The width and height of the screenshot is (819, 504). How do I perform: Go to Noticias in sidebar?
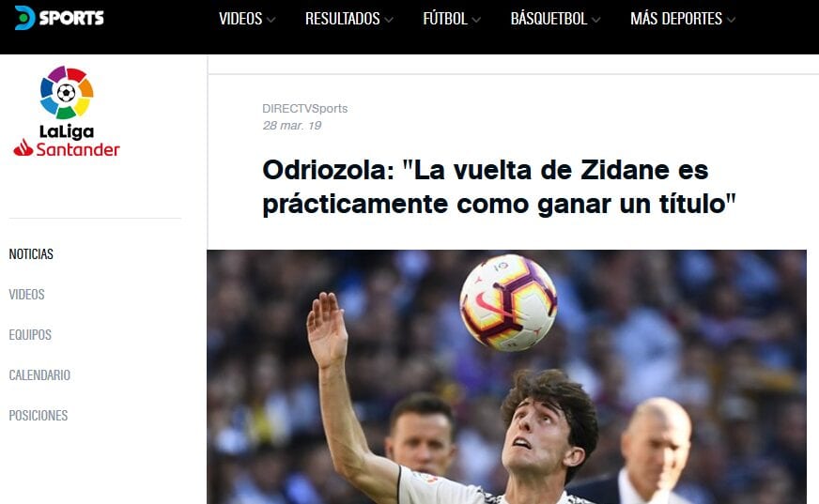pos(31,254)
